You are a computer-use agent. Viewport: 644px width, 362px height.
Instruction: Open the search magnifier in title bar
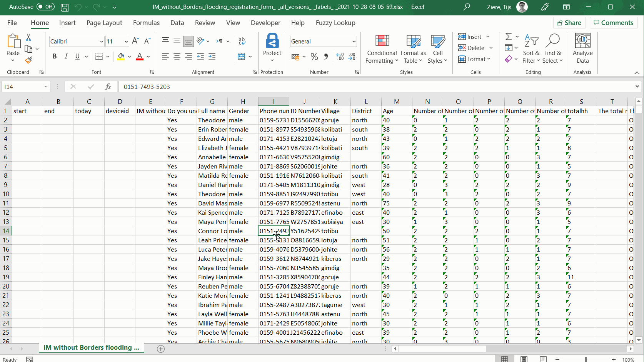(467, 7)
